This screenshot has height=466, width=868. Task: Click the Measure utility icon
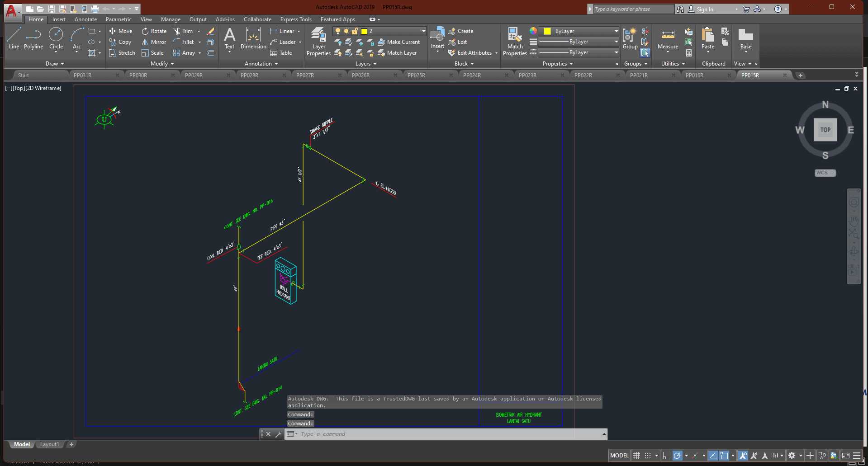tap(668, 39)
